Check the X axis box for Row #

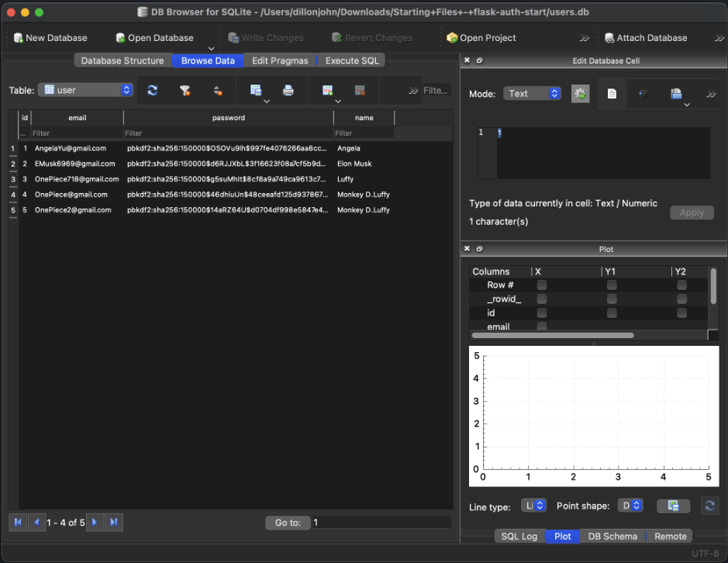542,285
